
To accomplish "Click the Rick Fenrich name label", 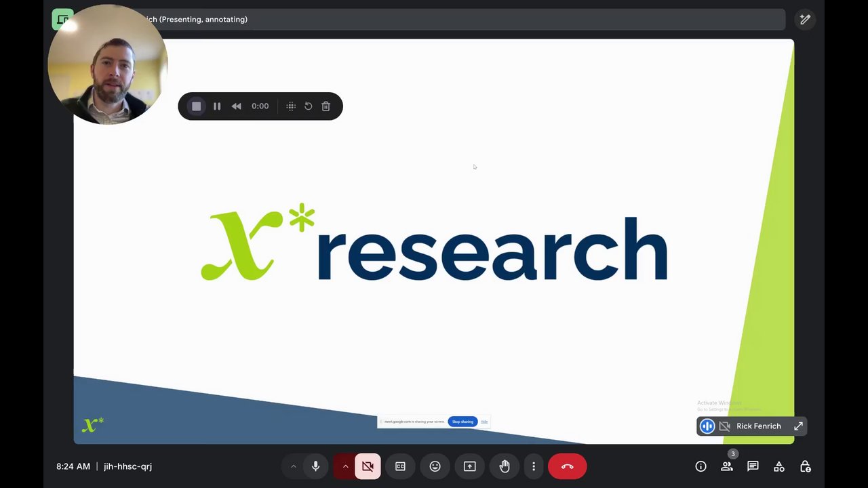I will [759, 426].
